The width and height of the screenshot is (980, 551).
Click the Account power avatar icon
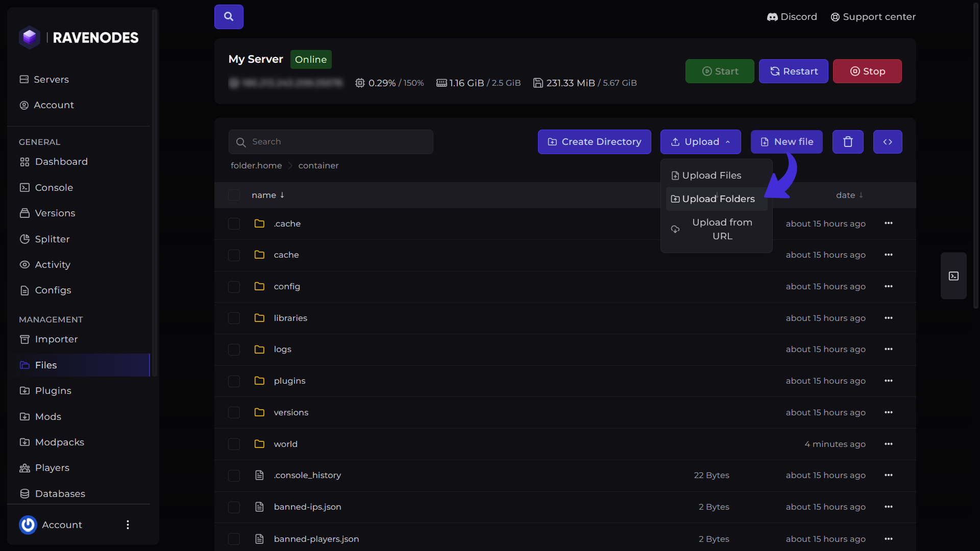(x=28, y=524)
